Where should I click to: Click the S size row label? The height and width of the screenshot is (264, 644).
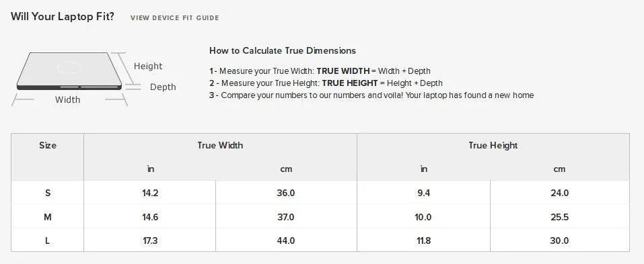click(48, 193)
